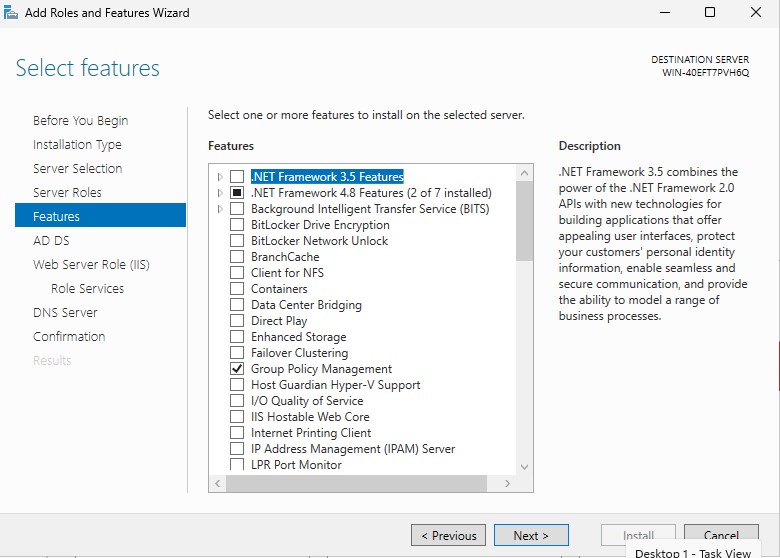Screen dimensions: 780x558
Task: Enable the BitLocker Drive Encryption checkbox
Action: coord(237,225)
